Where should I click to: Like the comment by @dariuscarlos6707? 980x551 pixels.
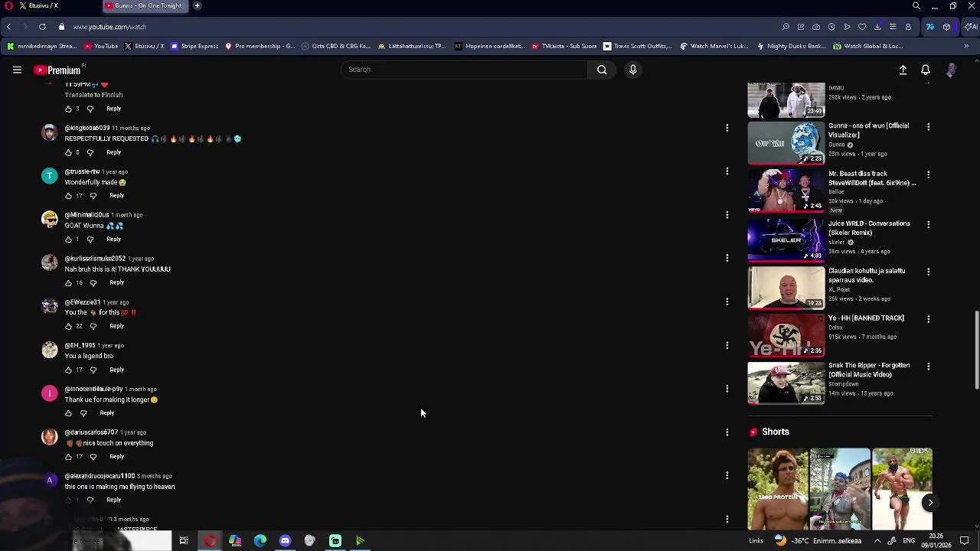[x=68, y=457]
